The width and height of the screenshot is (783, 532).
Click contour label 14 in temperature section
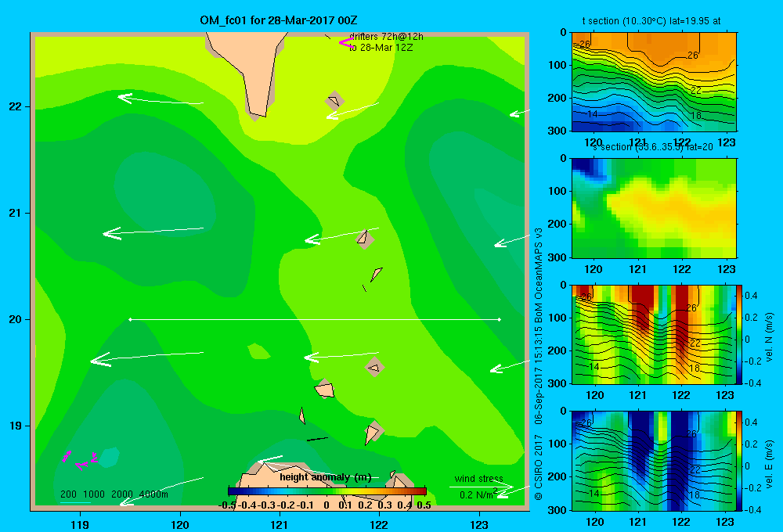pyautogui.click(x=592, y=114)
